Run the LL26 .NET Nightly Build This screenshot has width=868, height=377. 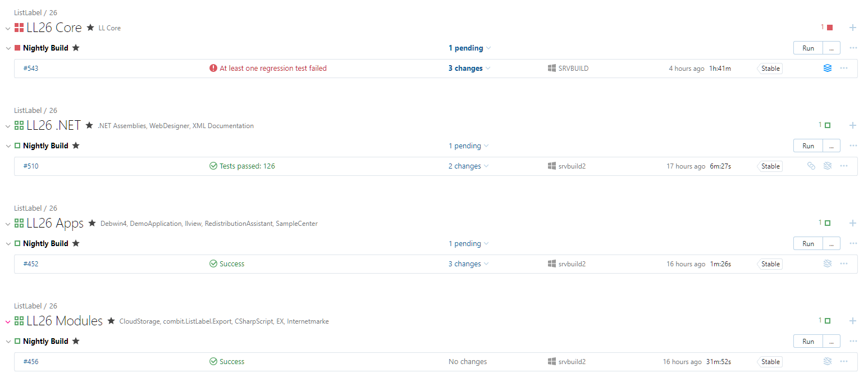click(808, 146)
